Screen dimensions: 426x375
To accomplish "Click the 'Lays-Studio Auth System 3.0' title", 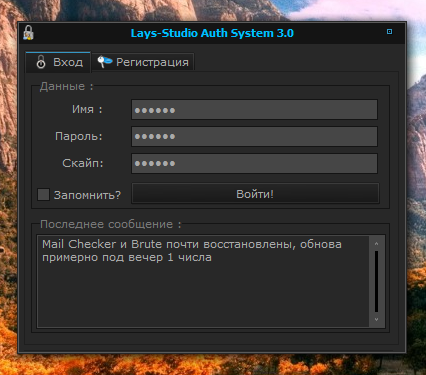I will 212,33.
